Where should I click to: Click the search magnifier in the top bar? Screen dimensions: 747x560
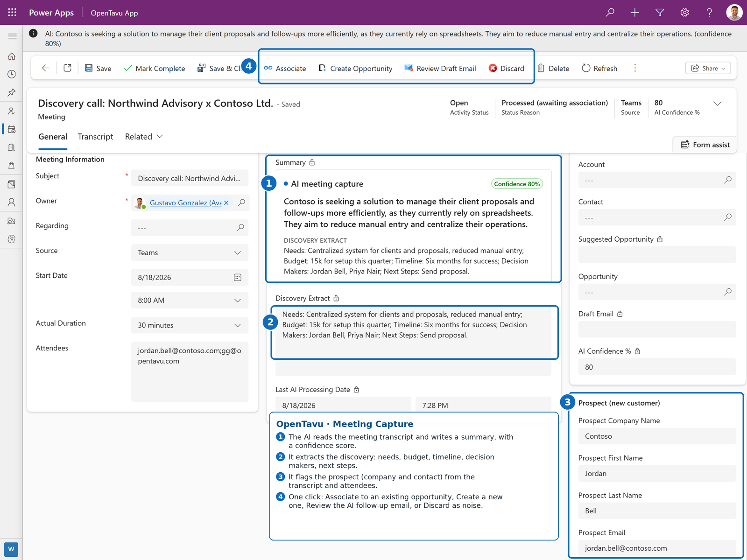click(x=610, y=13)
